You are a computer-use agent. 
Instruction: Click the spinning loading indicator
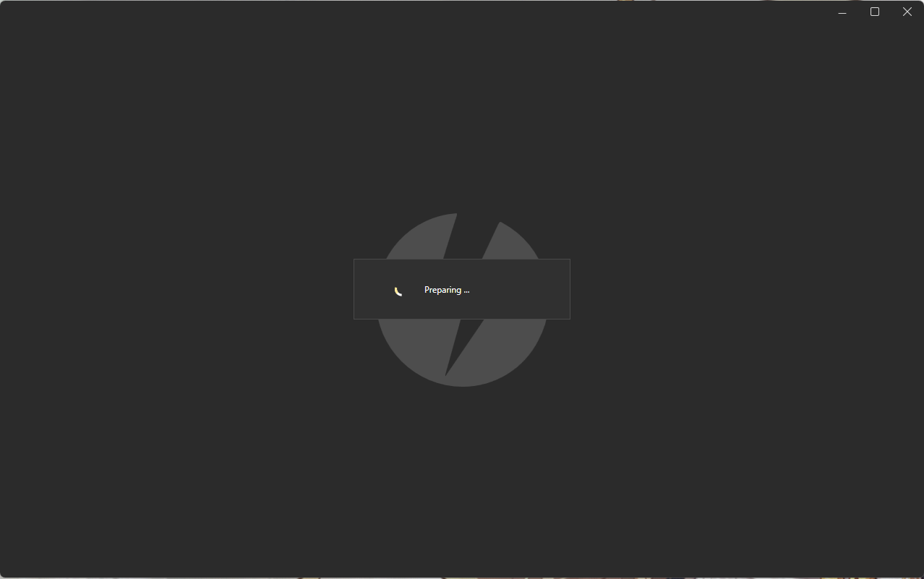click(398, 291)
